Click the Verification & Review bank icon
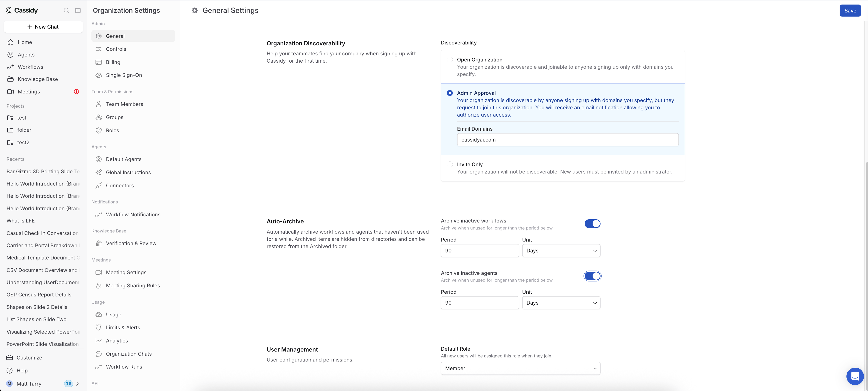 (x=99, y=244)
